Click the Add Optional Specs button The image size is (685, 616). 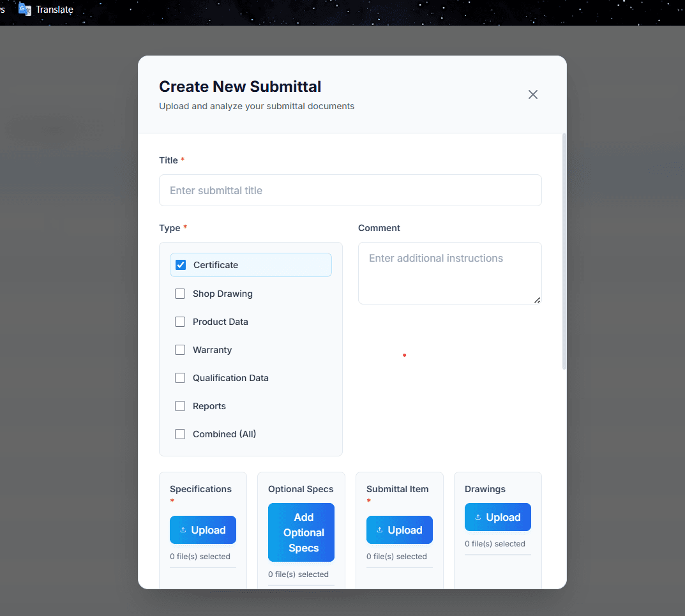coord(301,532)
